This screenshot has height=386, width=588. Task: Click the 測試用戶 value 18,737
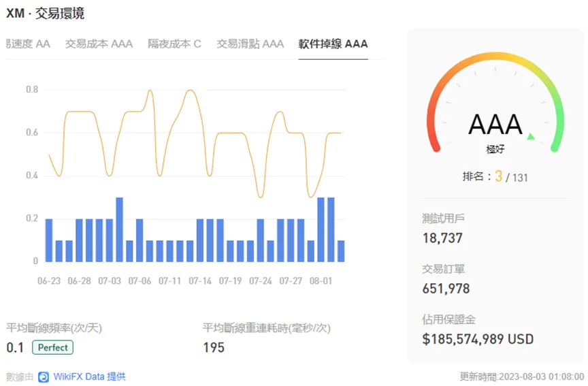click(x=442, y=238)
